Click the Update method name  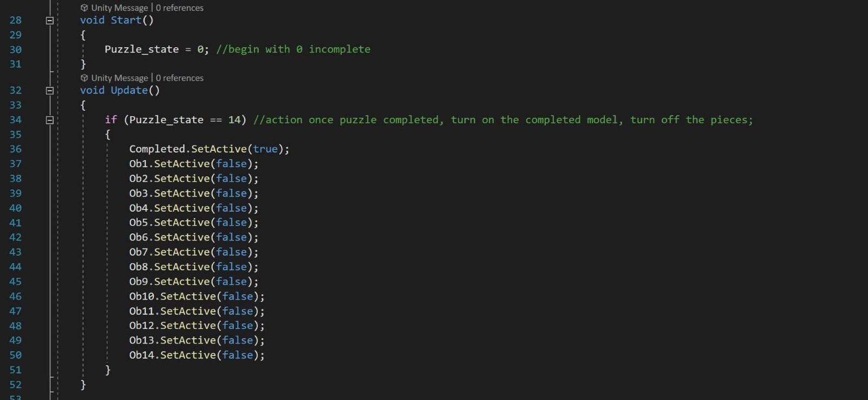129,90
